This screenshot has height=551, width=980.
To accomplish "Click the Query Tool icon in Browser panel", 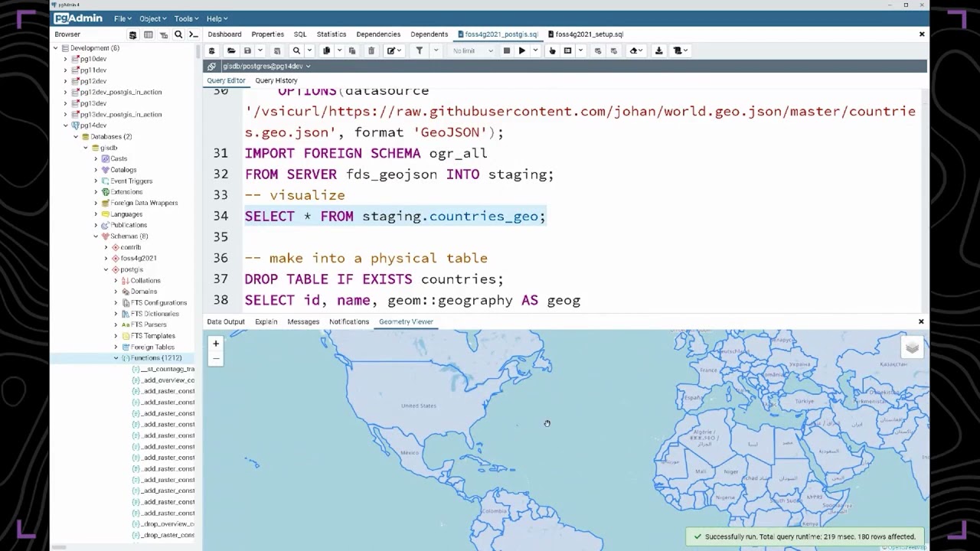I will click(132, 34).
